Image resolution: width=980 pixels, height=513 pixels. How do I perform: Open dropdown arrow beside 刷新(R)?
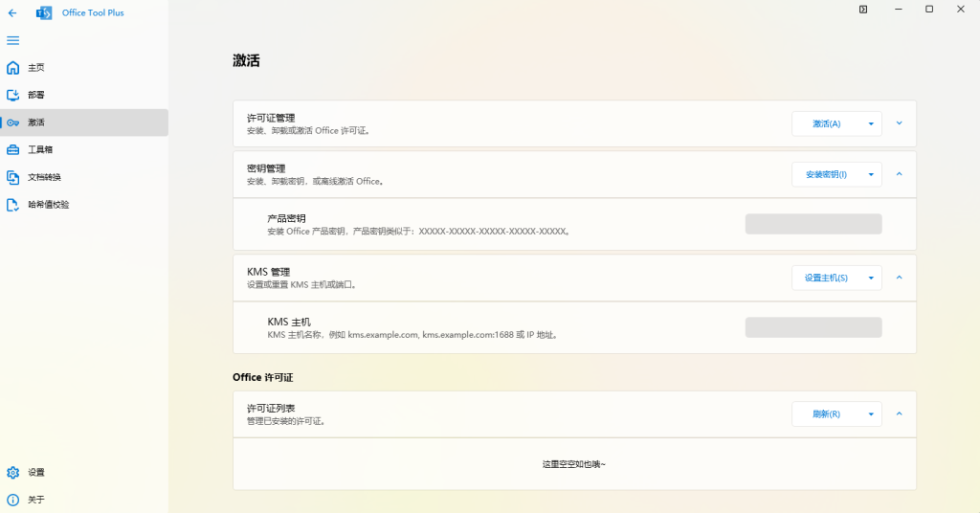(871, 414)
